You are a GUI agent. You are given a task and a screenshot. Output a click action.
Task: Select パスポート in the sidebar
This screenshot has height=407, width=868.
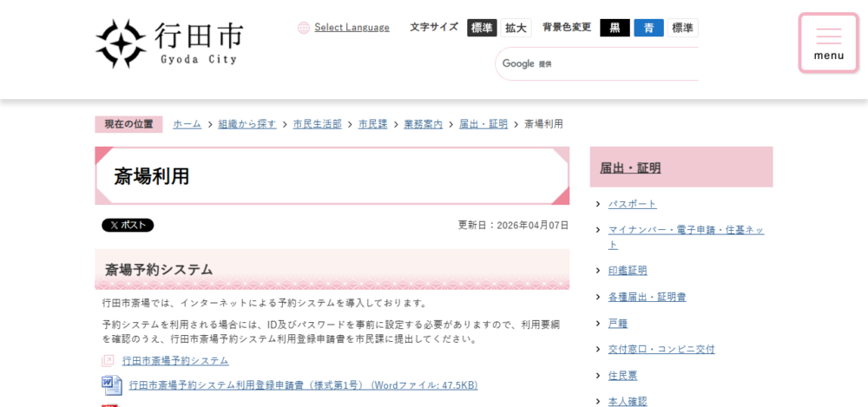(633, 204)
